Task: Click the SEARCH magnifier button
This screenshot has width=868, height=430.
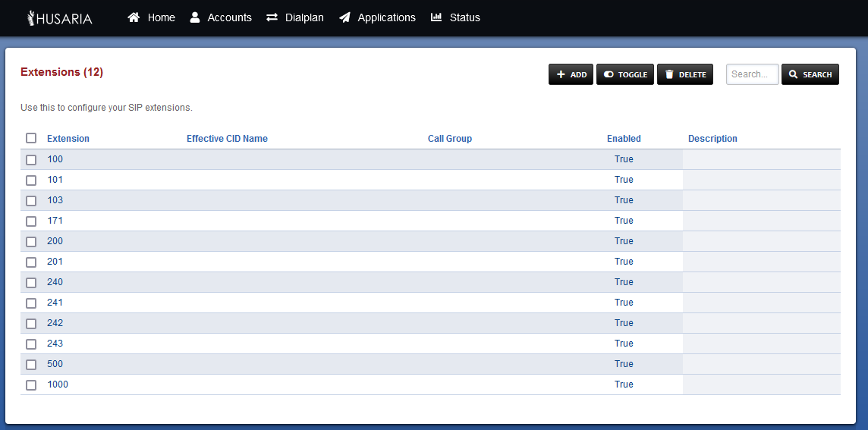Action: coord(810,74)
